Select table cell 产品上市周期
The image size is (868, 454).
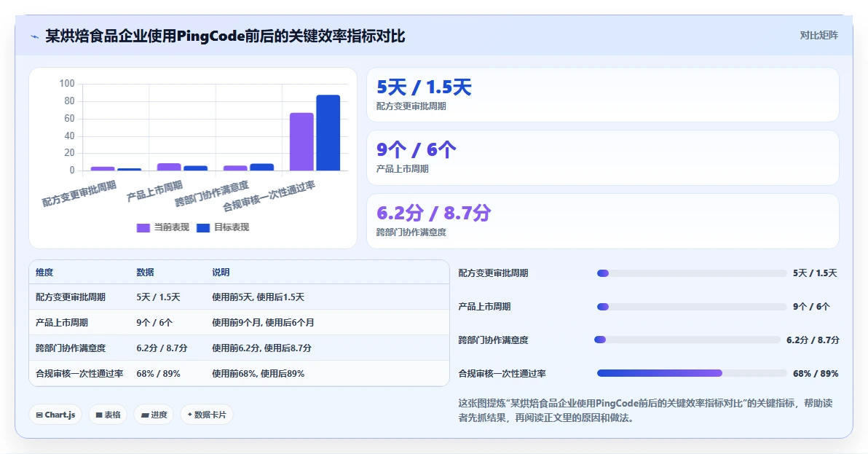(x=61, y=323)
